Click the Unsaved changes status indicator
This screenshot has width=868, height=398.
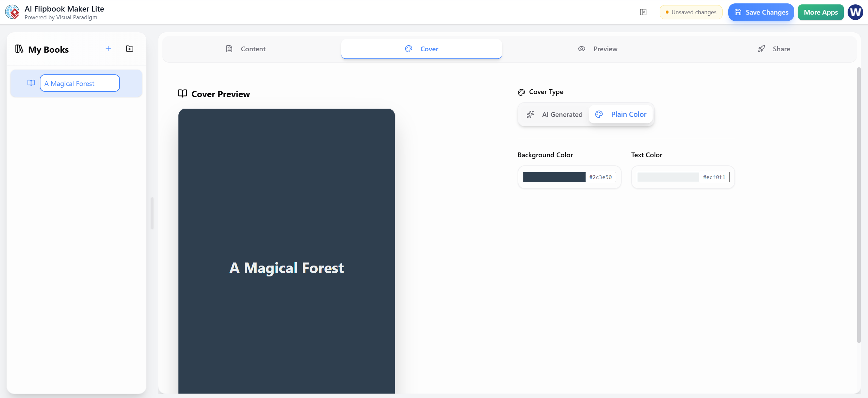point(691,12)
